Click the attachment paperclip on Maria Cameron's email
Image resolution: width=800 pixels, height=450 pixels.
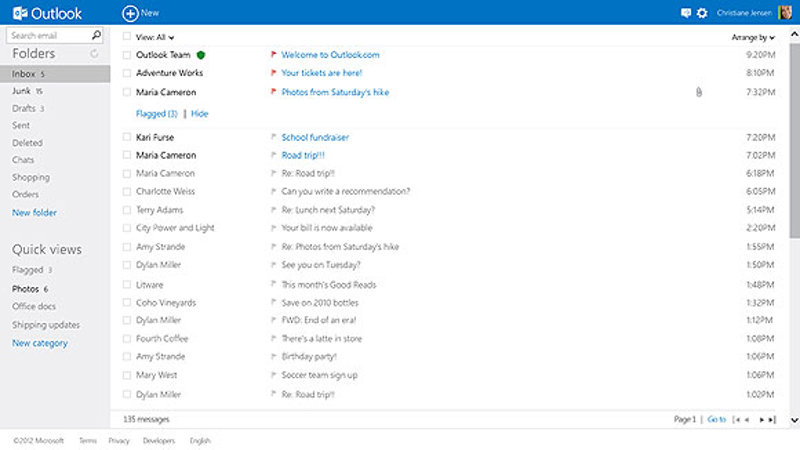click(x=699, y=92)
